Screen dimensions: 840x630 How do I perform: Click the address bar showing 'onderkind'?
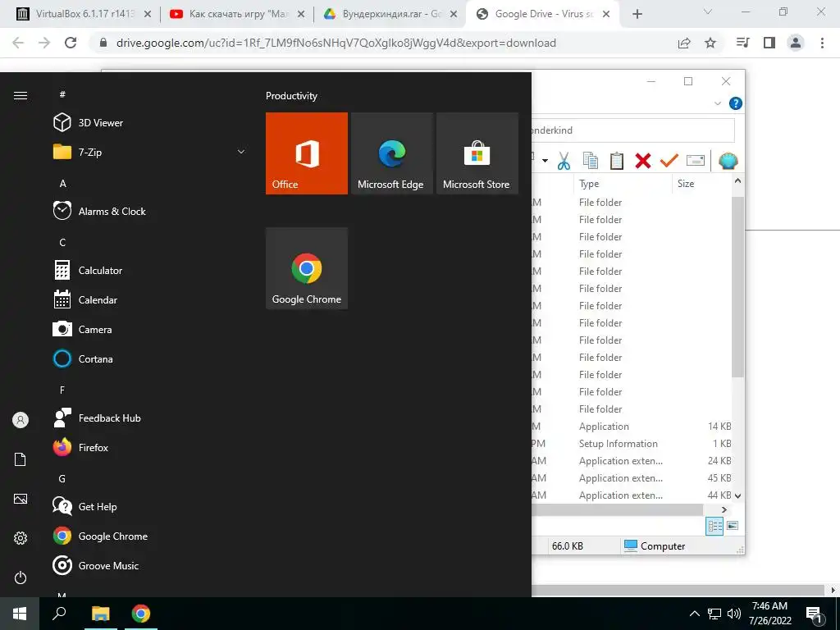tap(632, 130)
